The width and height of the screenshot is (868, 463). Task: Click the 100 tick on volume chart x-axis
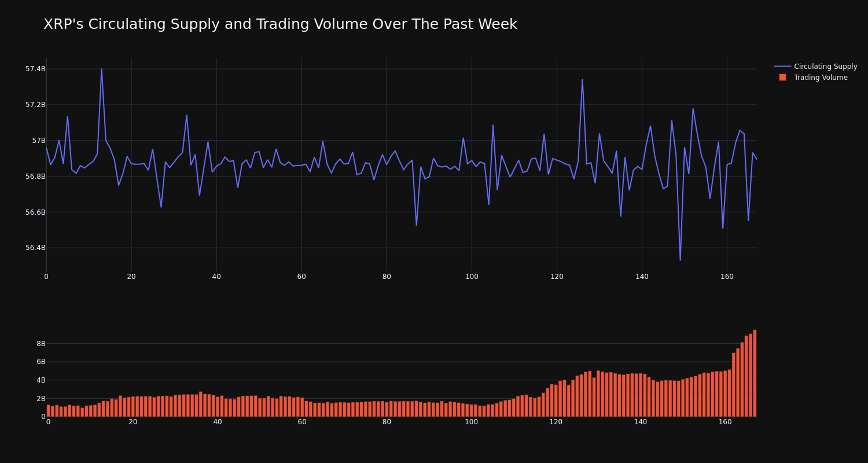[x=472, y=422]
